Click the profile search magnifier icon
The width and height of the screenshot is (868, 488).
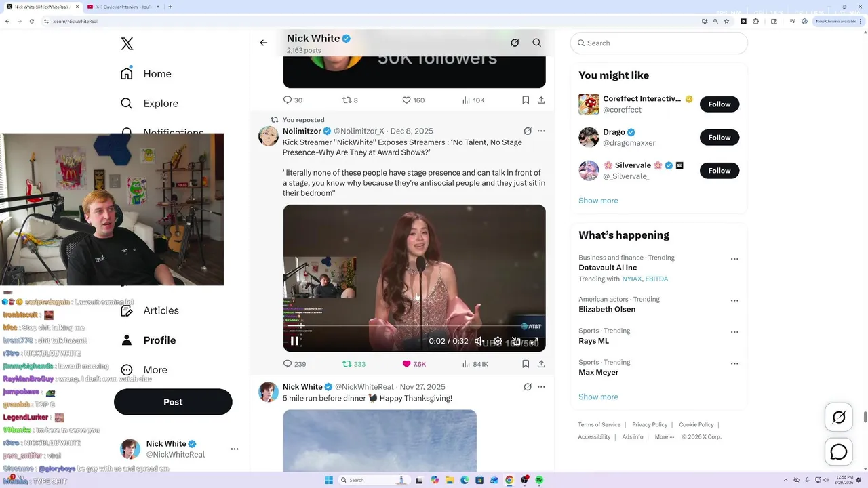pos(536,43)
